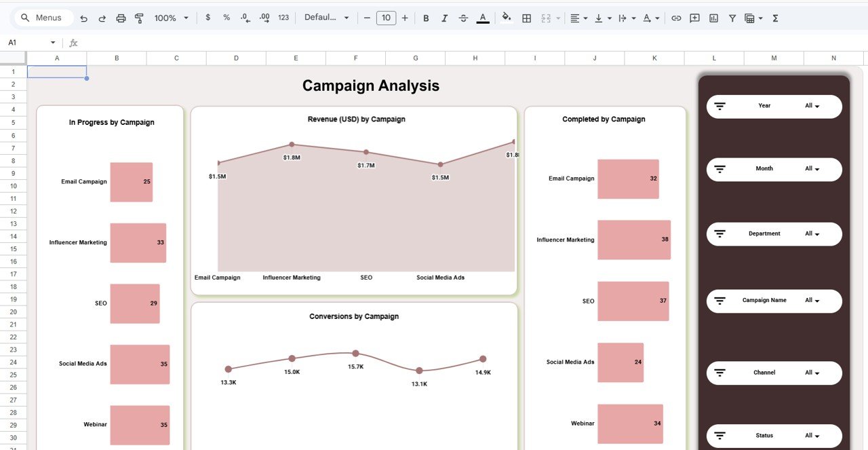This screenshot has height=450, width=868.
Task: Insert a link
Action: [x=676, y=18]
